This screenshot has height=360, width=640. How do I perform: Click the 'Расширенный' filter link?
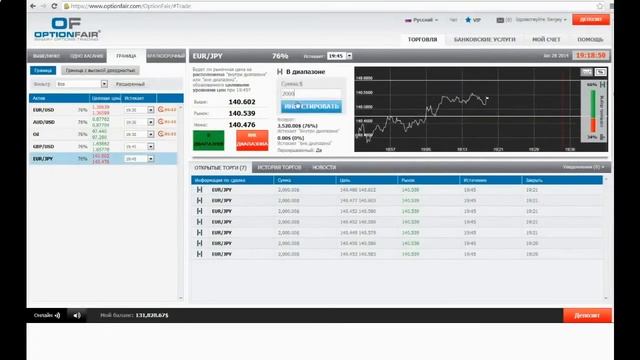(x=130, y=84)
